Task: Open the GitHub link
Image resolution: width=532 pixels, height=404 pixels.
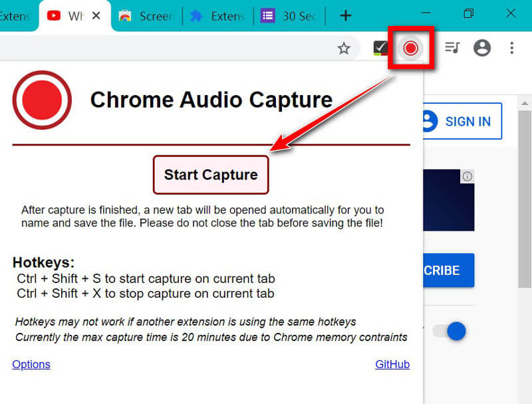Action: [392, 364]
